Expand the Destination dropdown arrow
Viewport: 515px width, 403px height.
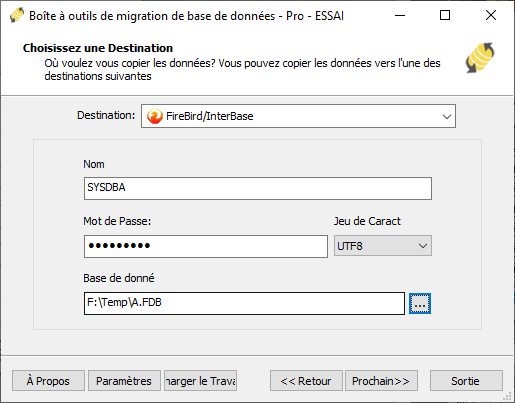click(447, 116)
